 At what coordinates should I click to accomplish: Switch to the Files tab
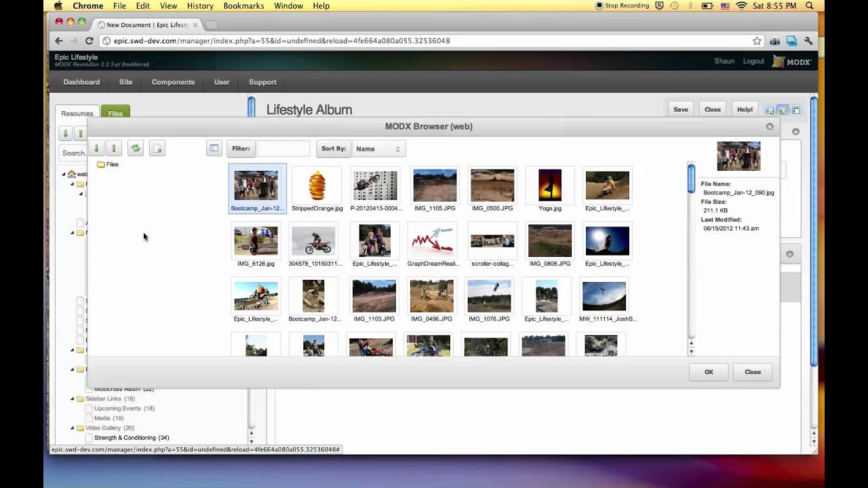[115, 113]
